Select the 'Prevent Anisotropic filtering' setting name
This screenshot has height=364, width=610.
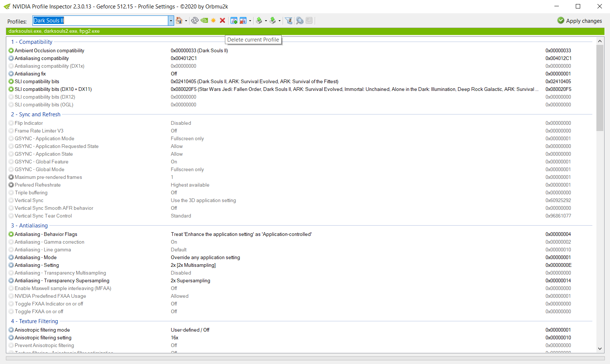44,345
